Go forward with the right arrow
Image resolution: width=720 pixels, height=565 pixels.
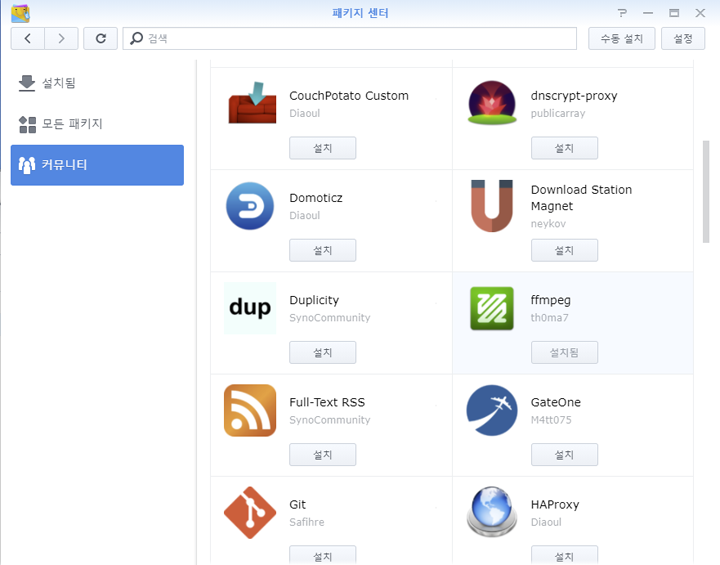pos(61,39)
